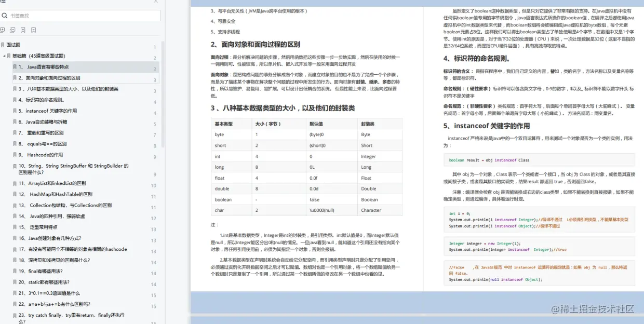Open bookmark 7、重载和重写的区别
The width and height of the screenshot is (644, 324).
coord(41,133)
